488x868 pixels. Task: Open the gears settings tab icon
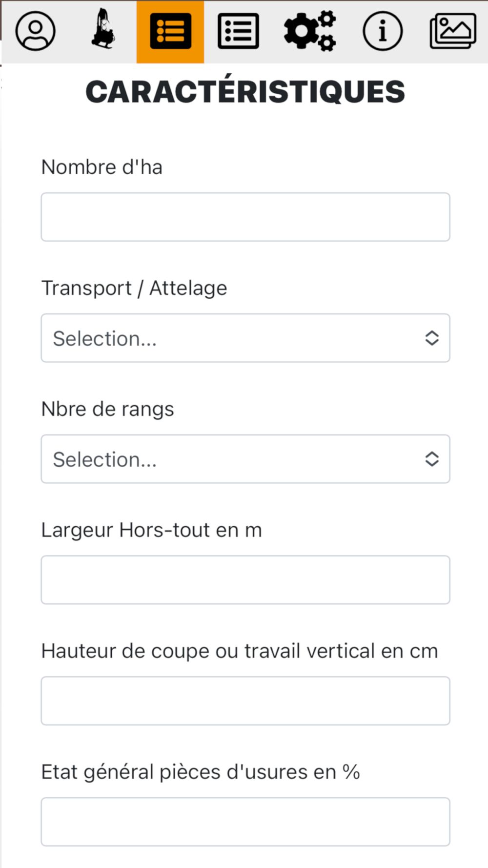310,31
